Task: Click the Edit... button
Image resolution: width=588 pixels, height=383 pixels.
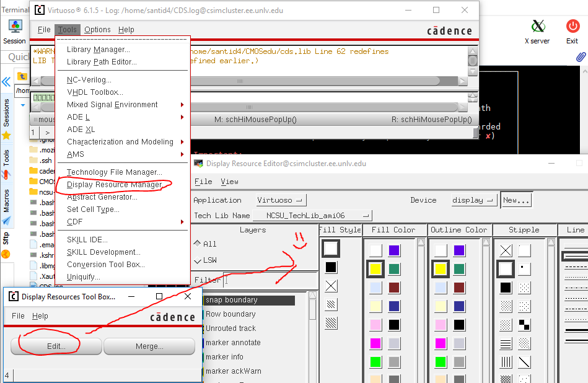Action: [x=56, y=346]
